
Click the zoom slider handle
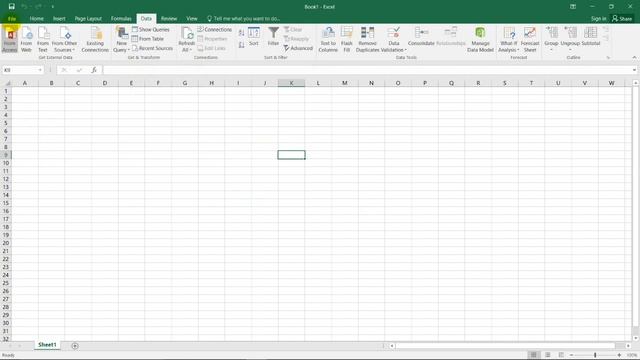coord(595,355)
